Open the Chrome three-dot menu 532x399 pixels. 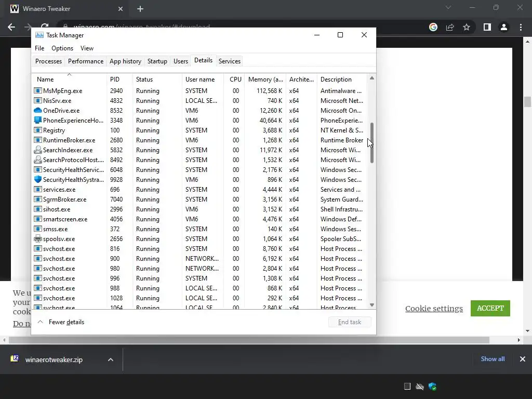pos(521,27)
